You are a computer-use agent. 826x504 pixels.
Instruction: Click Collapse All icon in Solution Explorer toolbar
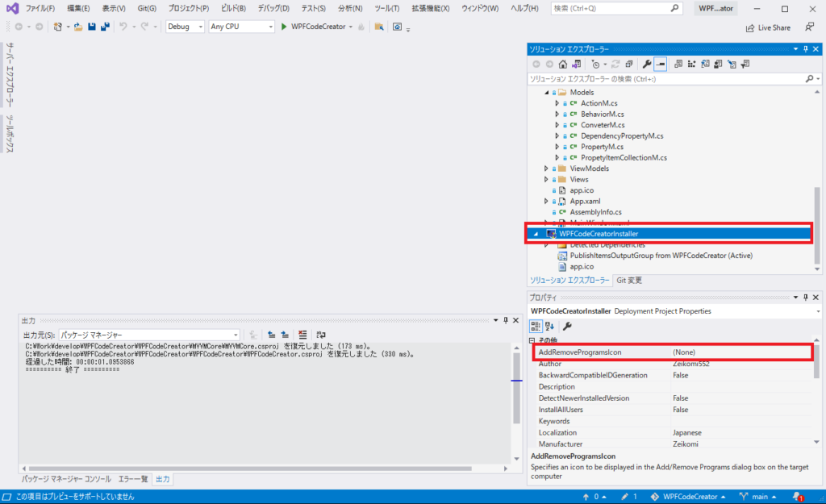[x=629, y=65]
